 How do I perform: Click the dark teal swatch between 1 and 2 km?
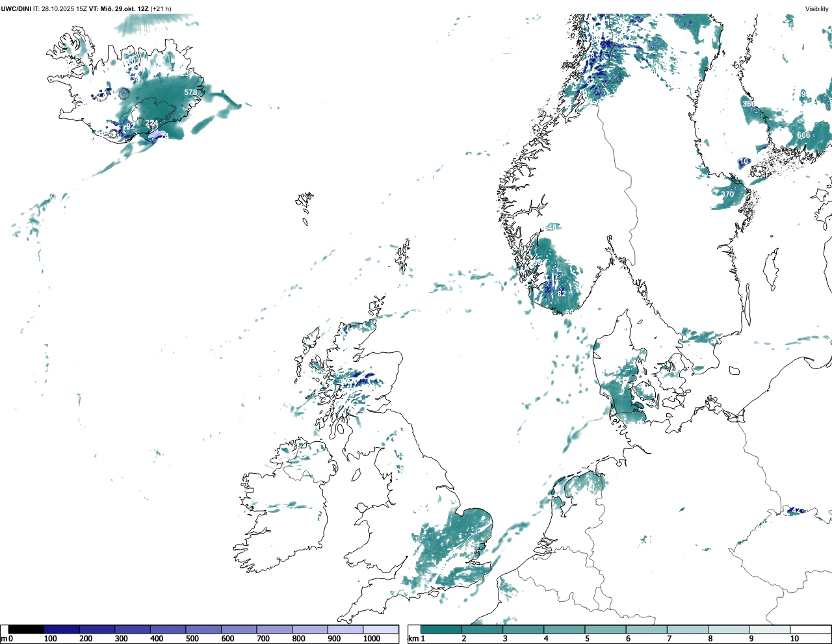[x=441, y=629]
